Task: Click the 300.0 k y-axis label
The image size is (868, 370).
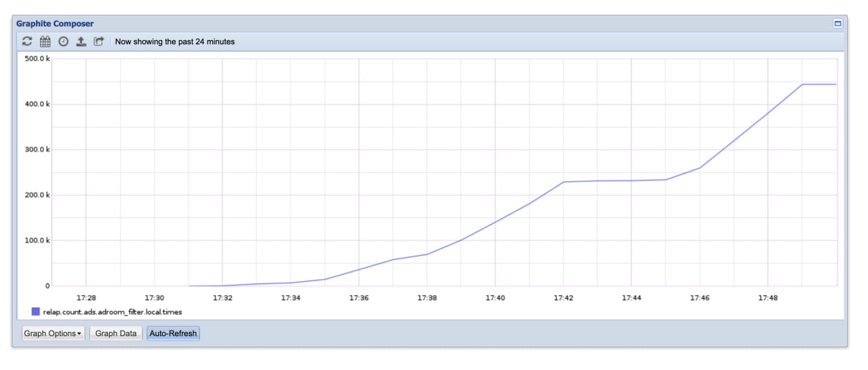Action: click(37, 150)
